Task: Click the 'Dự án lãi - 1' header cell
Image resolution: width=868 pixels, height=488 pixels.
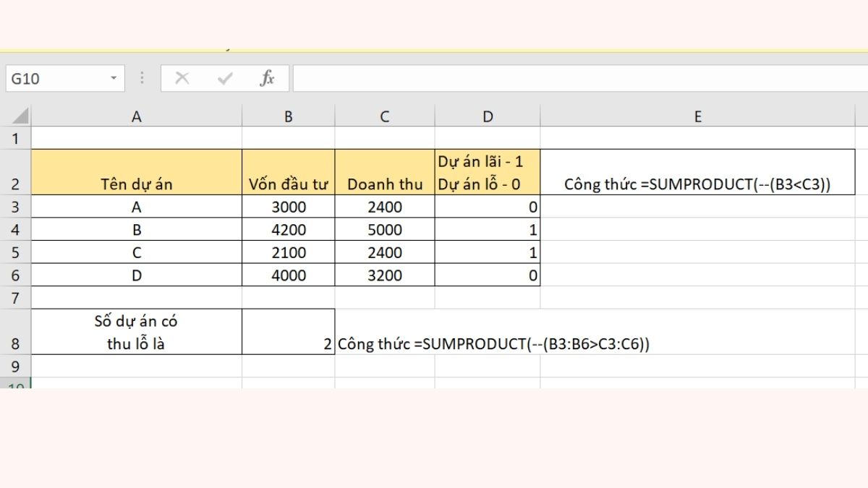Action: coord(488,172)
